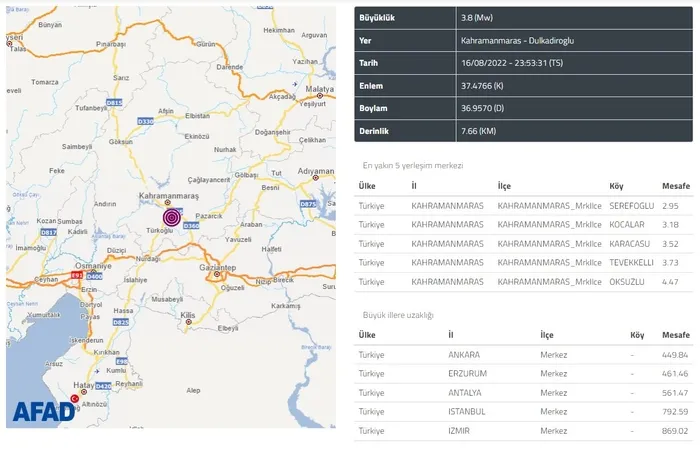Select the KOCALAR village cell
The width and height of the screenshot is (700, 456).
tap(627, 225)
